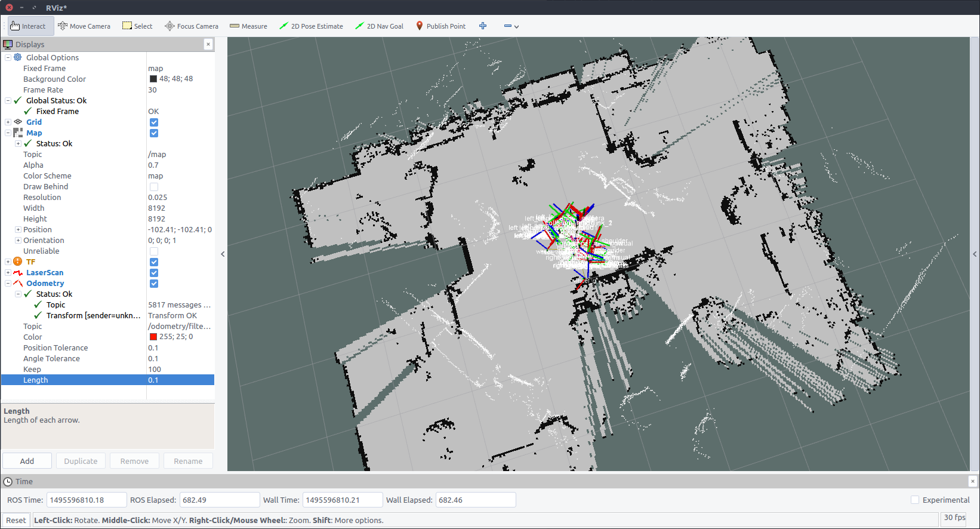This screenshot has height=529, width=980.
Task: Activate 2D Nav Goal tool
Action: click(x=379, y=26)
